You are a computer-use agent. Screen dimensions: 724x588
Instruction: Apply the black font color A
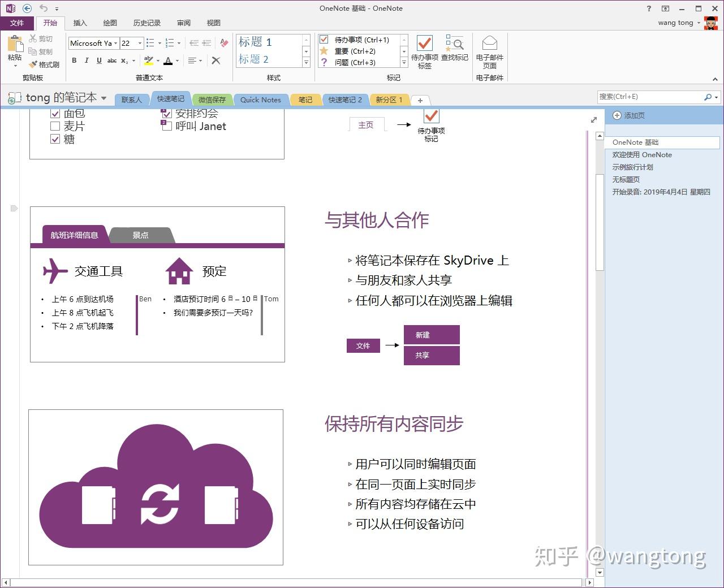[168, 60]
